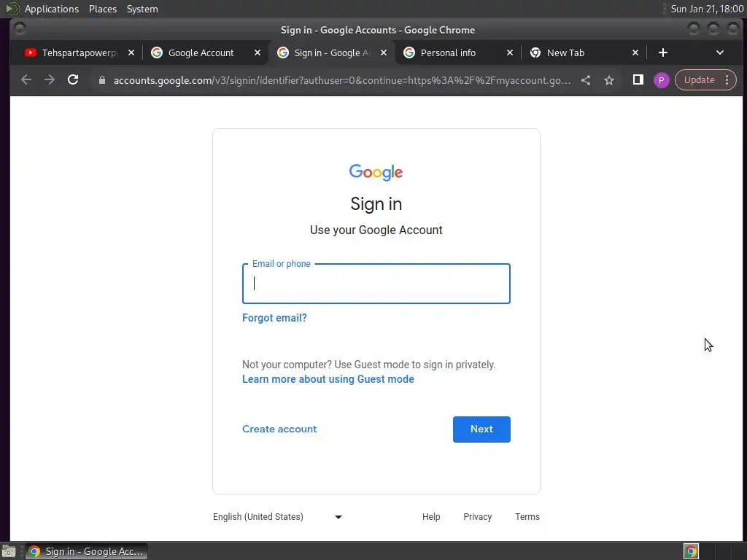747x560 pixels.
Task: Click the Forgot email? link
Action: pos(274,318)
